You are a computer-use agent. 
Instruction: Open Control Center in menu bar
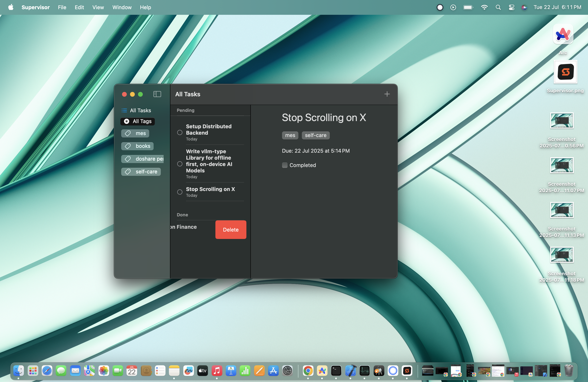[x=511, y=7]
